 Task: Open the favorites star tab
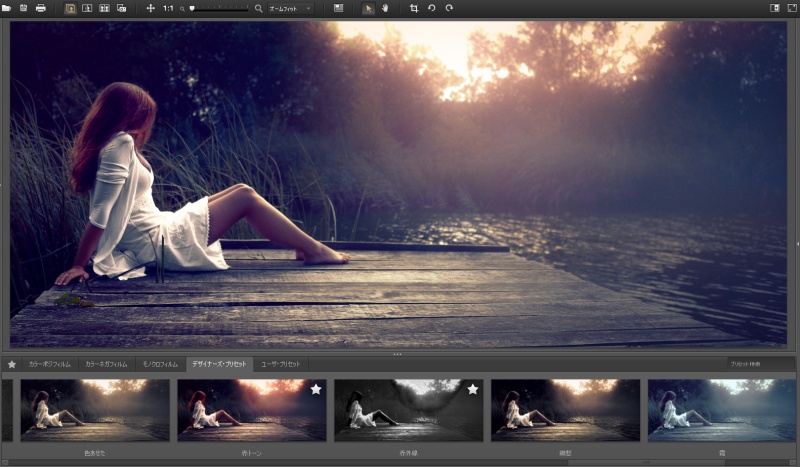pyautogui.click(x=12, y=364)
